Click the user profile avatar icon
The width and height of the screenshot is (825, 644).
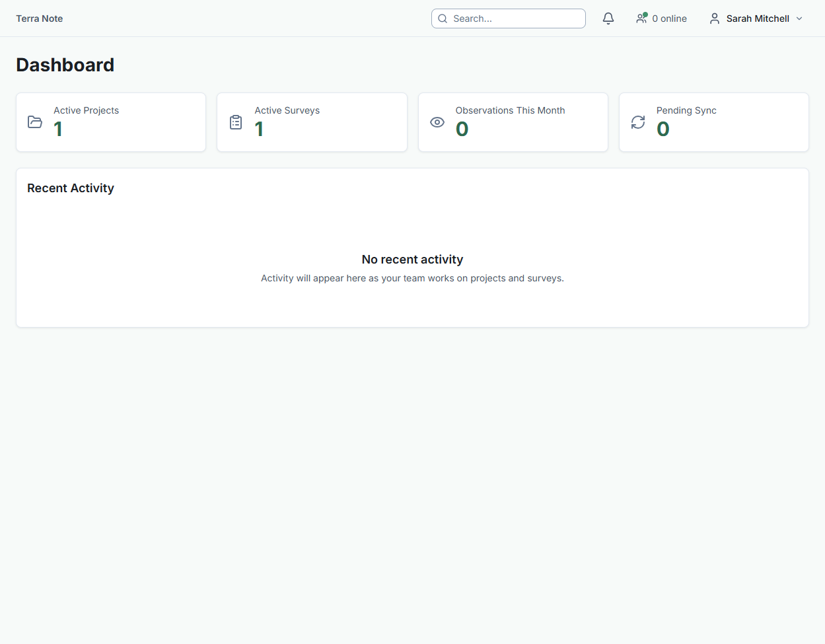click(x=714, y=18)
